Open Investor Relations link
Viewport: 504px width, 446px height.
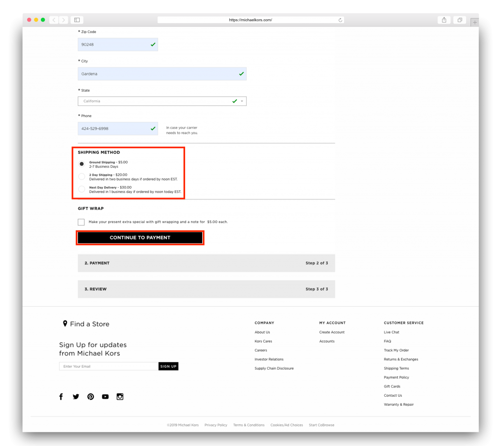click(269, 359)
